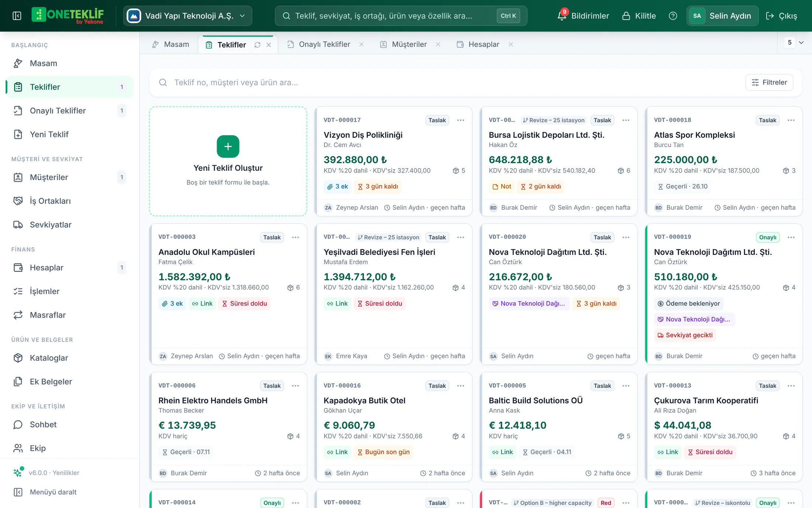This screenshot has height=508, width=812.
Task: Switch to the Müşteriler tab
Action: tap(403, 44)
